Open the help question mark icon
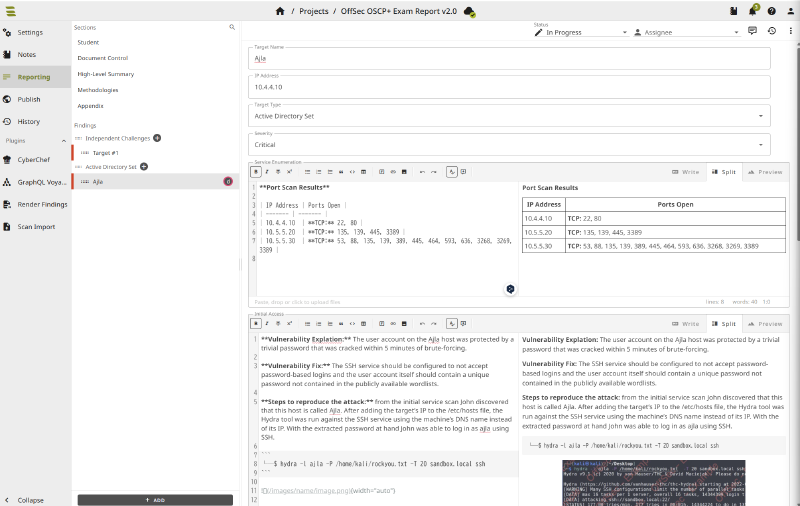The height and width of the screenshot is (506, 800). pos(771,11)
